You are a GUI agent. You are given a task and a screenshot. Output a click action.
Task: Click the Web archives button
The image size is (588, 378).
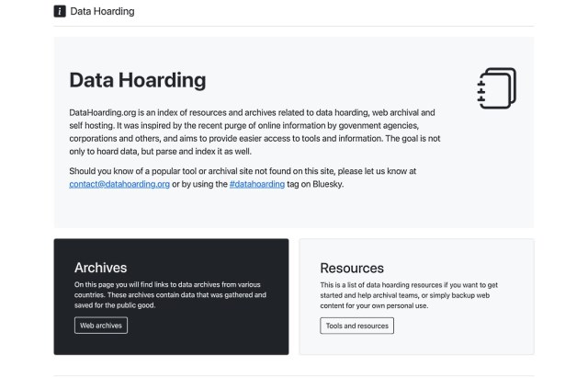(101, 326)
